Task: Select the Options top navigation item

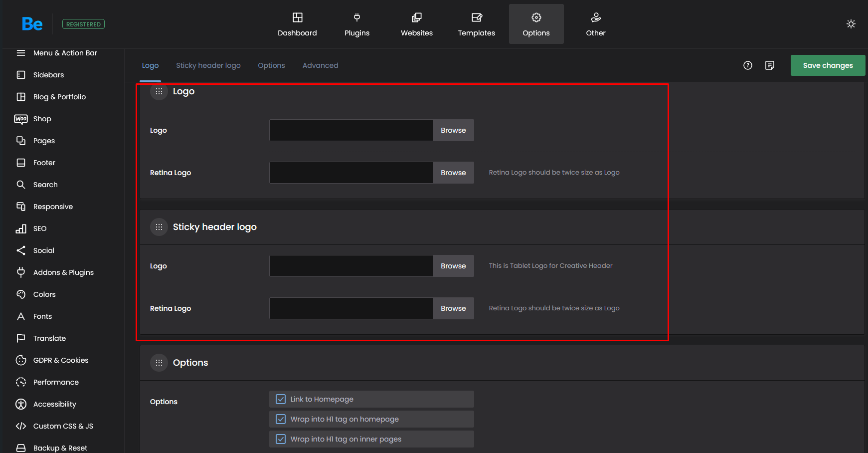Action: [536, 24]
